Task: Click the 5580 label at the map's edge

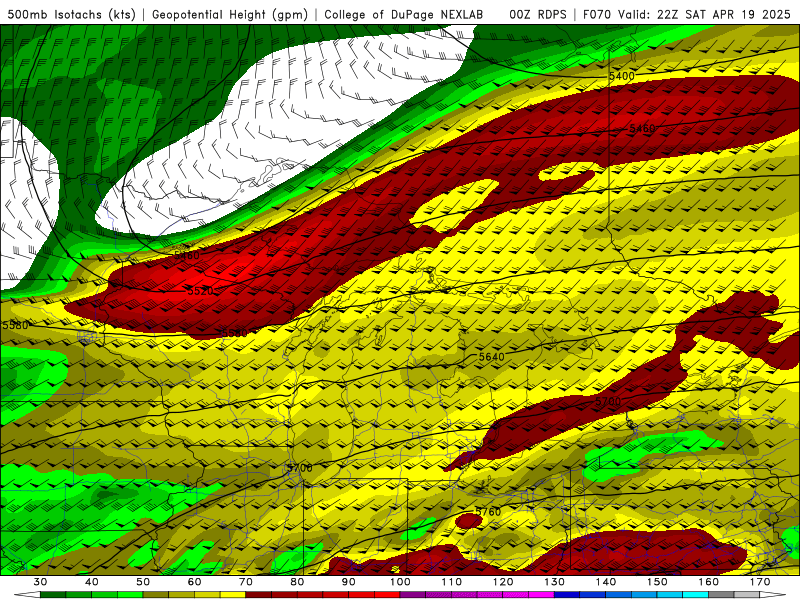Action: [15, 326]
